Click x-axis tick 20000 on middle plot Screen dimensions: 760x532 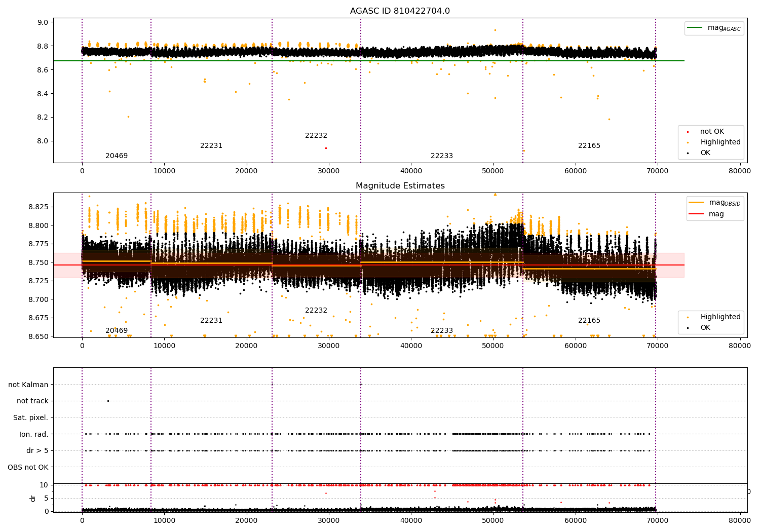[x=246, y=346]
